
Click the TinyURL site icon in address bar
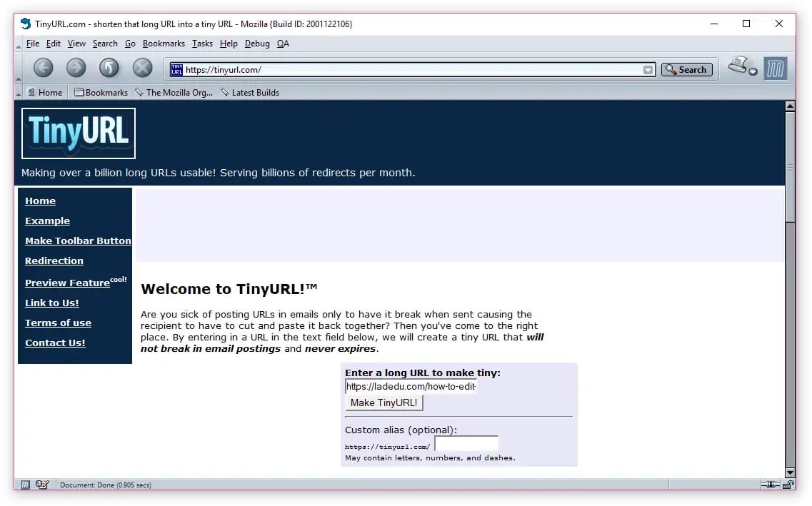point(176,69)
